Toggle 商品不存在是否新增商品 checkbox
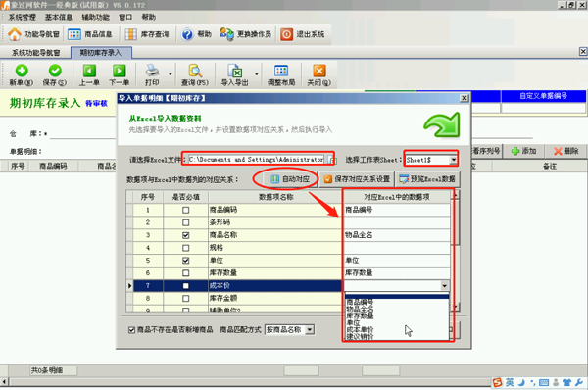The height and width of the screenshot is (390, 588). pyautogui.click(x=131, y=330)
